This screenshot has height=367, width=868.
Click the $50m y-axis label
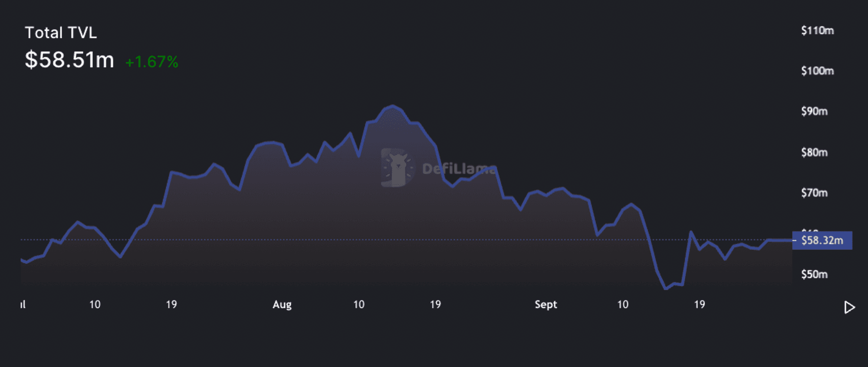pos(814,274)
